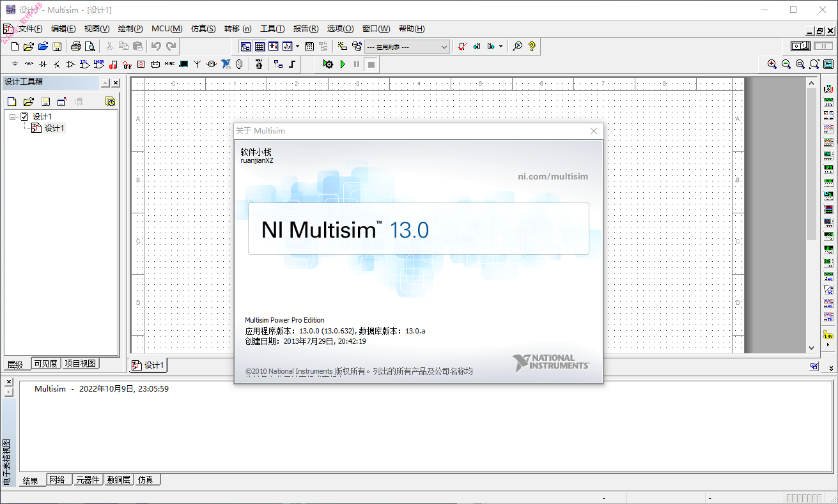Toggle the Design Toolbox view icon
Image resolution: width=838 pixels, height=504 pixels.
246,47
